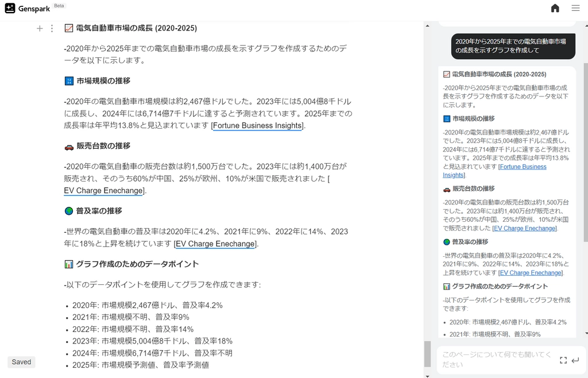Image resolution: width=588 pixels, height=378 pixels.
Task: Click bullet 2025年: 市場規模予測値
Action: pyautogui.click(x=141, y=365)
